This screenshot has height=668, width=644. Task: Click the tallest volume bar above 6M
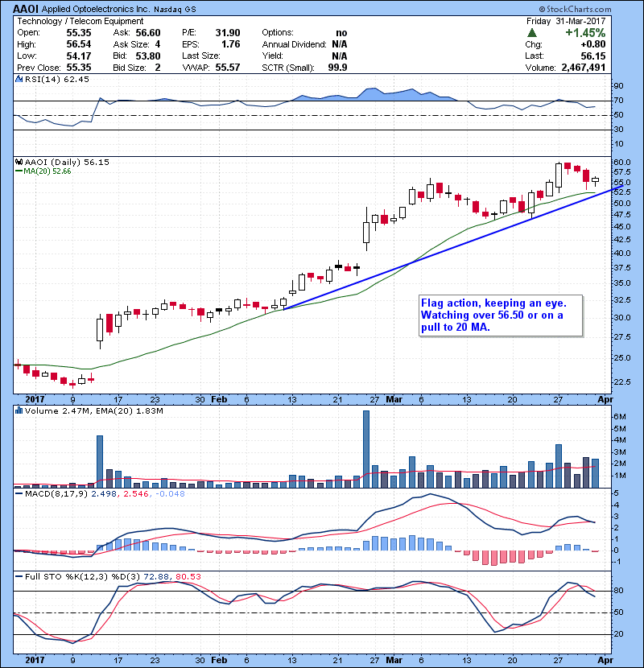[366, 449]
